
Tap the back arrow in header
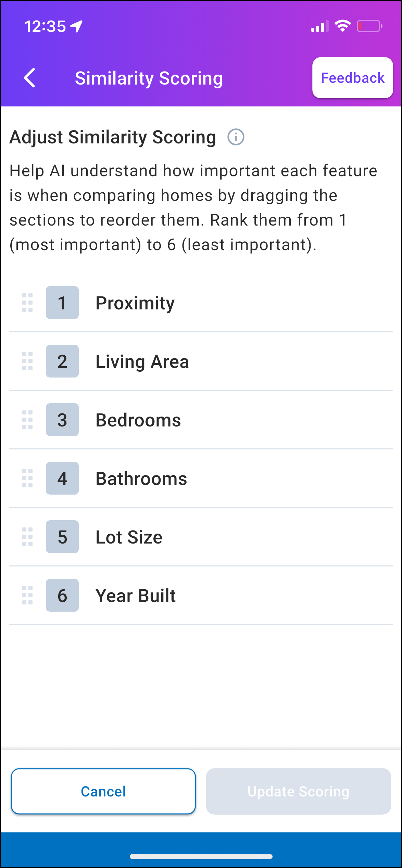pos(30,78)
